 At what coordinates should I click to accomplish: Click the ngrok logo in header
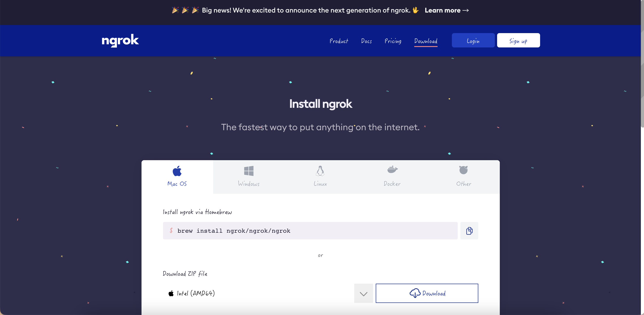120,40
